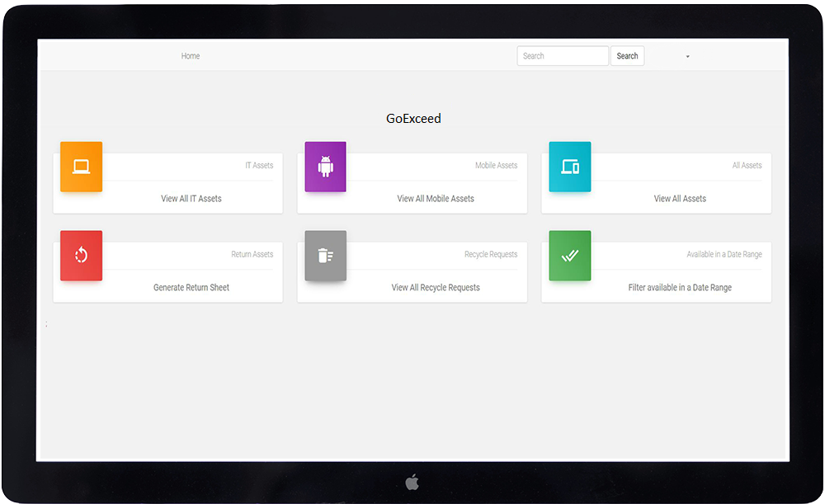Click the purple Android Mobile Assets icon
The width and height of the screenshot is (825, 504).
(x=326, y=167)
